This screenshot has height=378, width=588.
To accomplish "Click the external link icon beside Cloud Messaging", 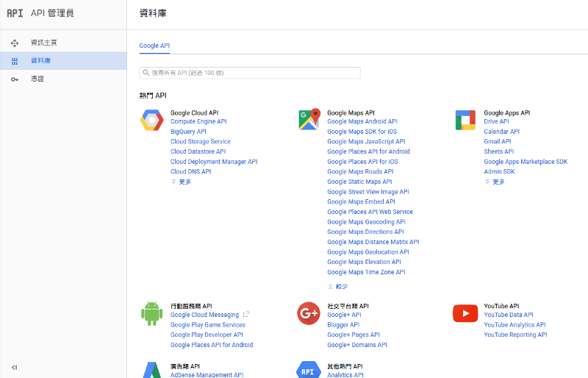I will pos(246,314).
